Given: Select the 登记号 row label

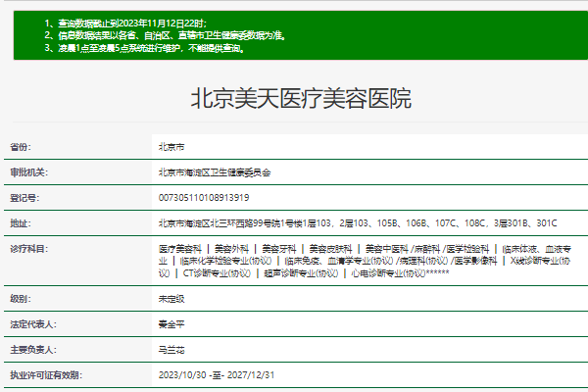Looking at the screenshot, I should click(24, 197).
